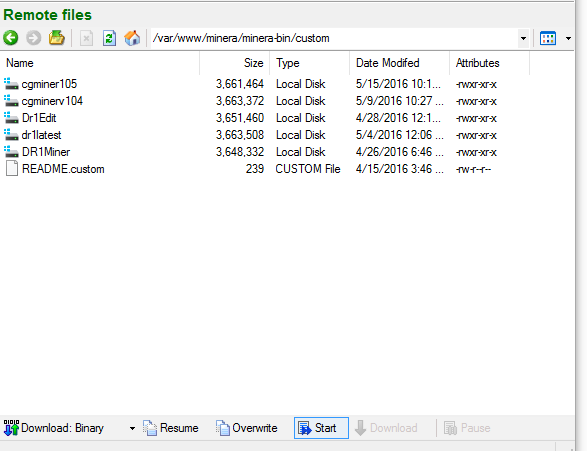The height and width of the screenshot is (451, 587).
Task: Click the Local Disk type for DR1Miner
Action: pyautogui.click(x=301, y=152)
